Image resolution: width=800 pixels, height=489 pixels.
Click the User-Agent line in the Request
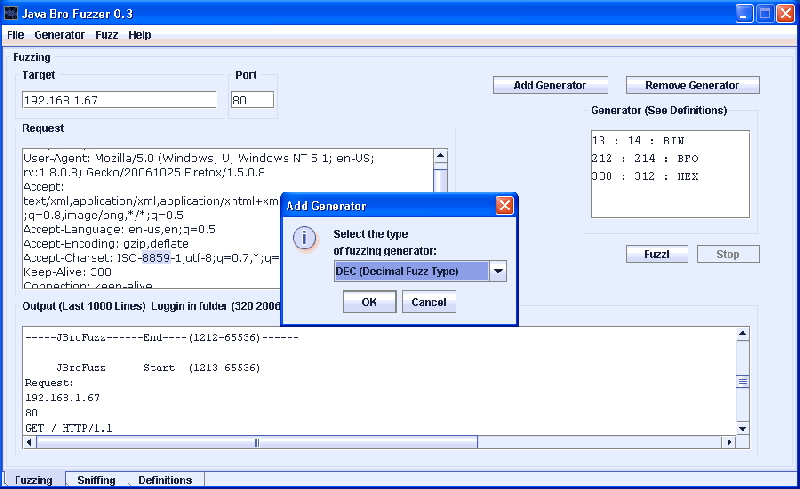(x=198, y=158)
